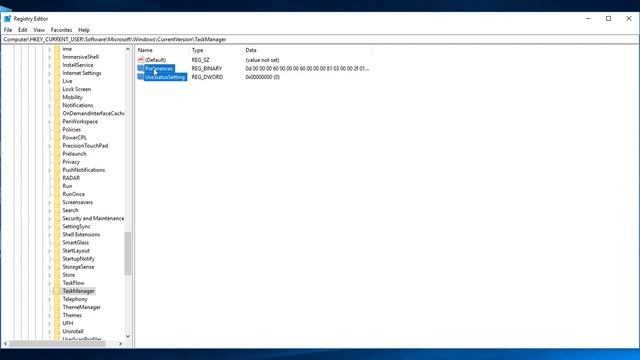Select the Uninstall folder icon
640x360 pixels.
coord(57,331)
